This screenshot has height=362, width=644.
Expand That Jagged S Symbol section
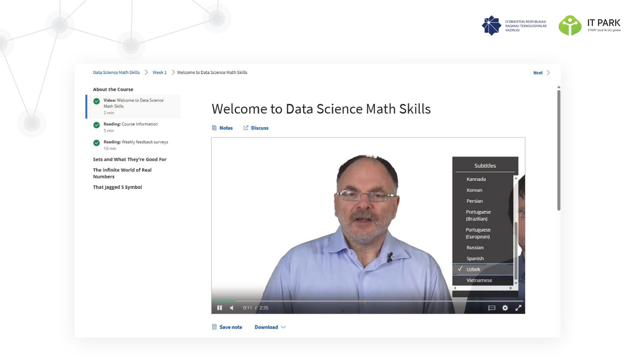tap(117, 187)
